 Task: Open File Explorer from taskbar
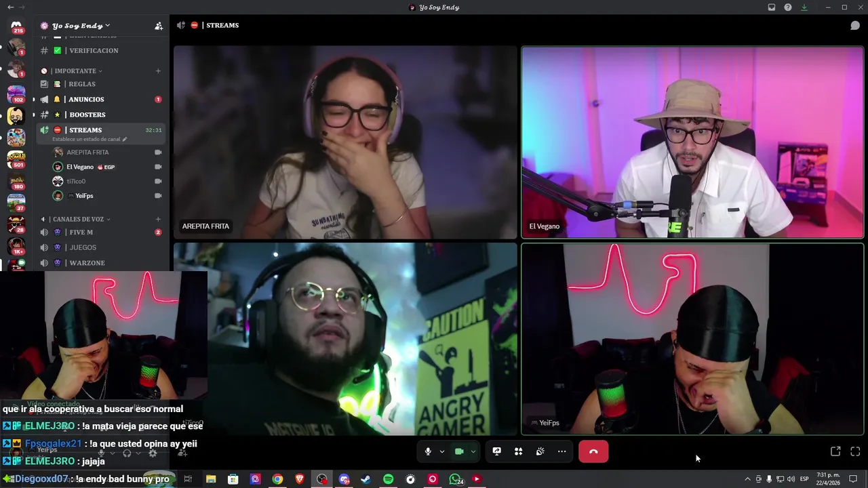tap(211, 479)
